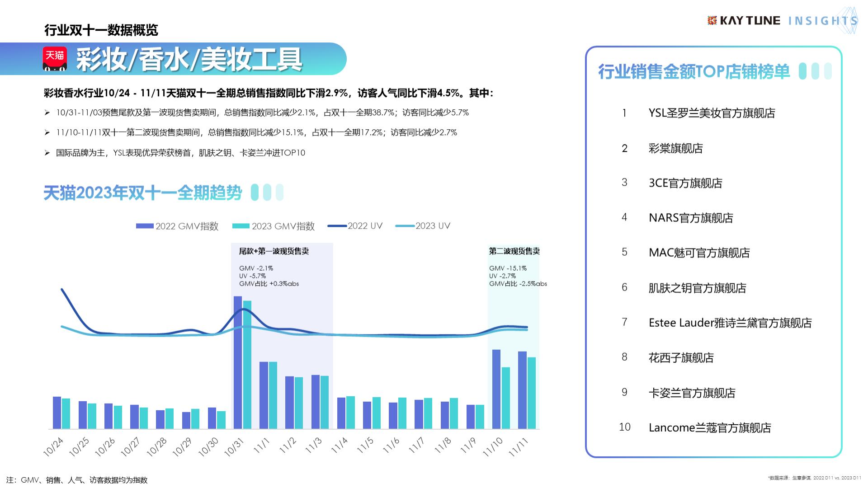Click the 2023 UV legend line marker
The height and width of the screenshot is (488, 868).
[405, 226]
